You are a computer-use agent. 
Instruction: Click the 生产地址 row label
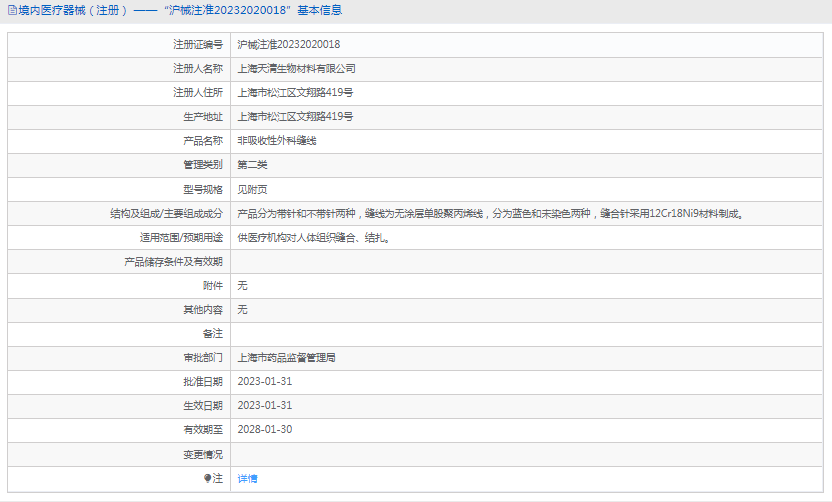[x=203, y=117]
